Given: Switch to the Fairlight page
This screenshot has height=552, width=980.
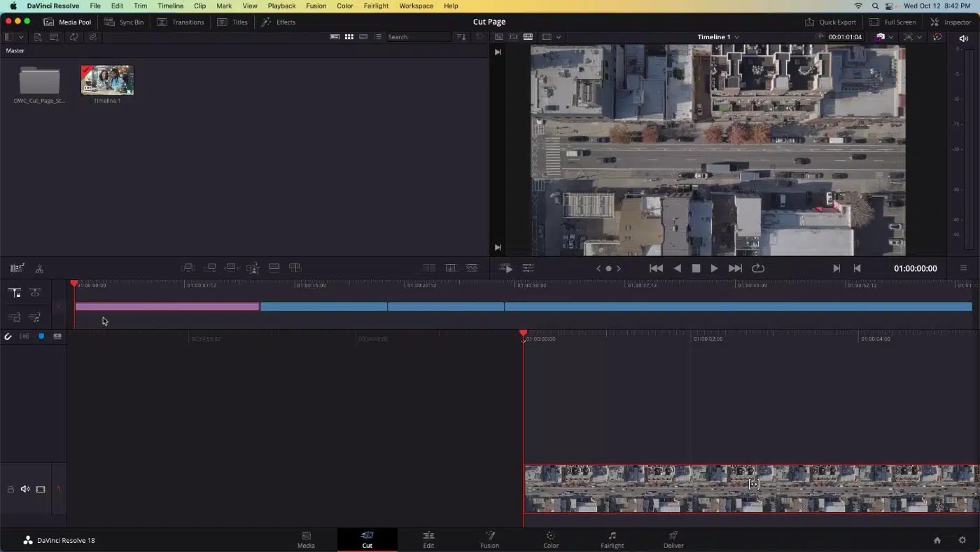Looking at the screenshot, I should (612, 539).
